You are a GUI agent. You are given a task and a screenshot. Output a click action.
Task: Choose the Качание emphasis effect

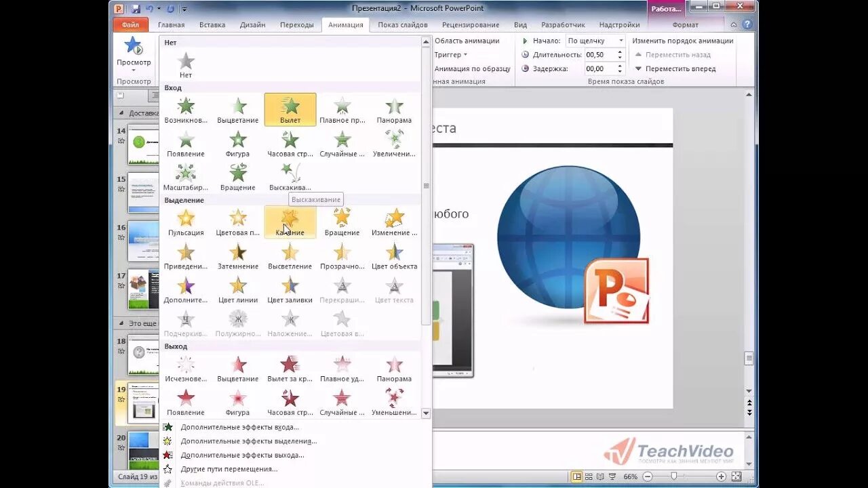(290, 222)
